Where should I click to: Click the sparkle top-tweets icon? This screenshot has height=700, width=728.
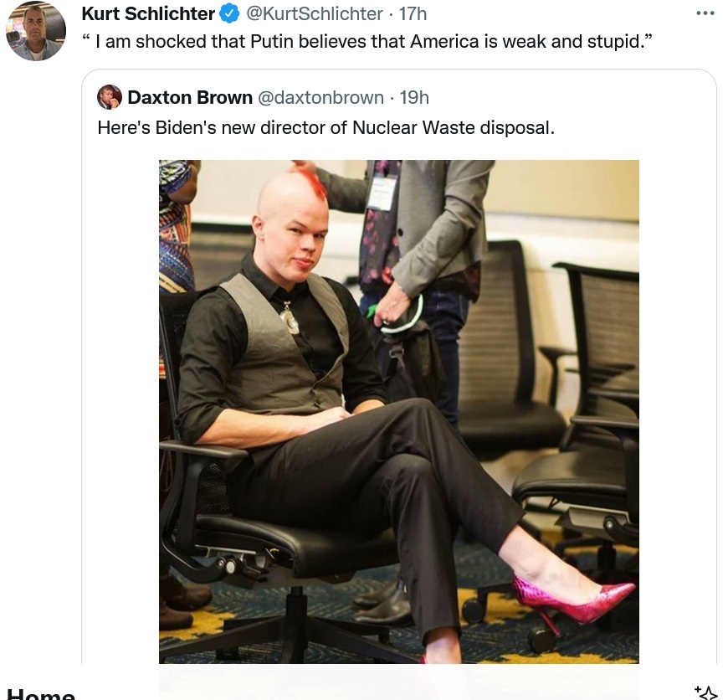(706, 692)
